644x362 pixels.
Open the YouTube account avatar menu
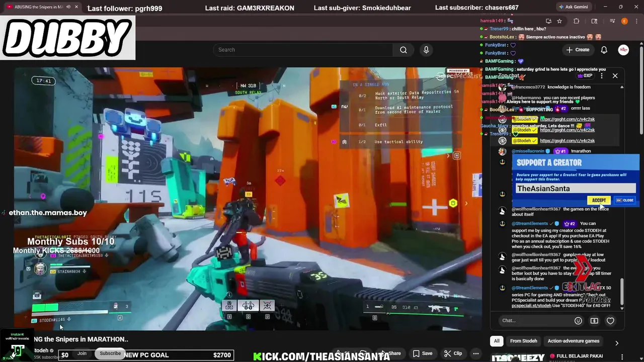pos(623,50)
